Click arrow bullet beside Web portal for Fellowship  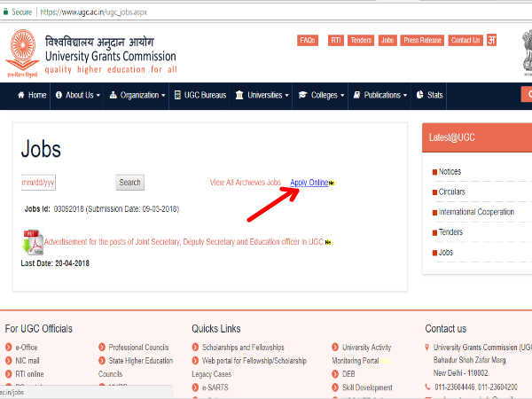coord(195,361)
